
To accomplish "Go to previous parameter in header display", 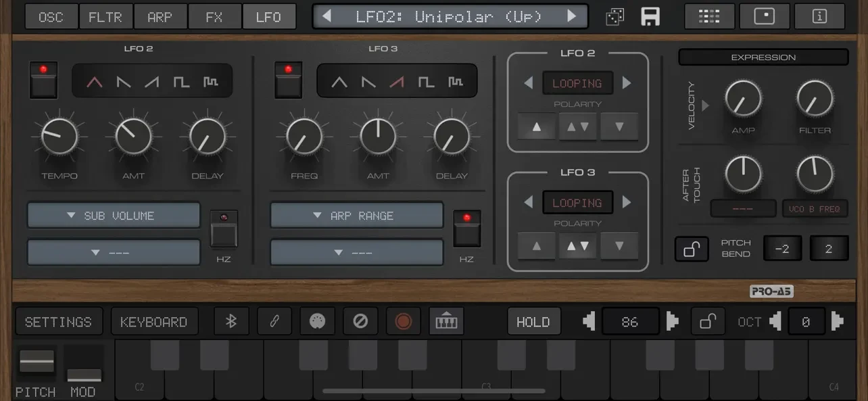I will coord(327,16).
